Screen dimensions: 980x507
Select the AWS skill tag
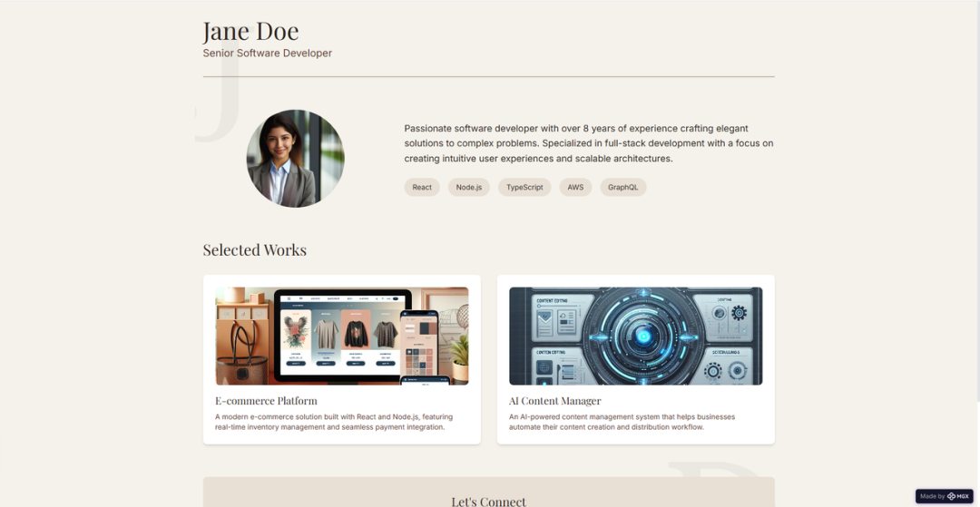point(575,188)
